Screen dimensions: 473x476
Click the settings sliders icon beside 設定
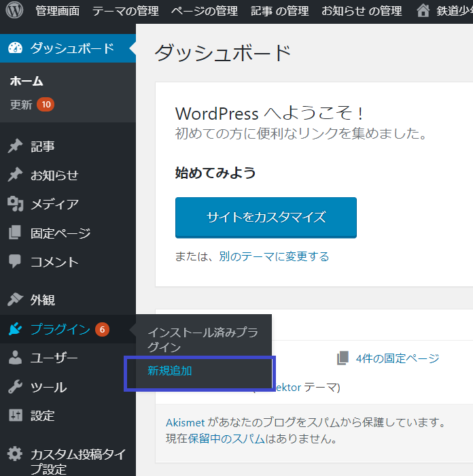point(15,415)
